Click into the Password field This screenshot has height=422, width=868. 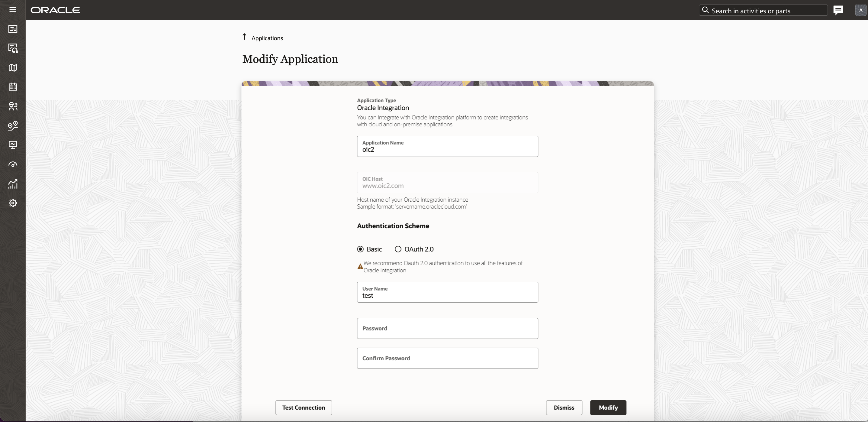tap(447, 329)
